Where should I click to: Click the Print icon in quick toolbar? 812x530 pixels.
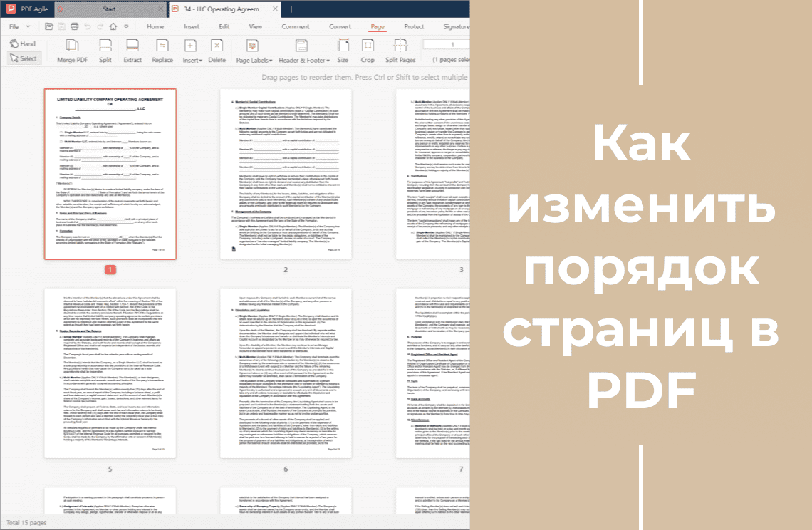pos(74,26)
